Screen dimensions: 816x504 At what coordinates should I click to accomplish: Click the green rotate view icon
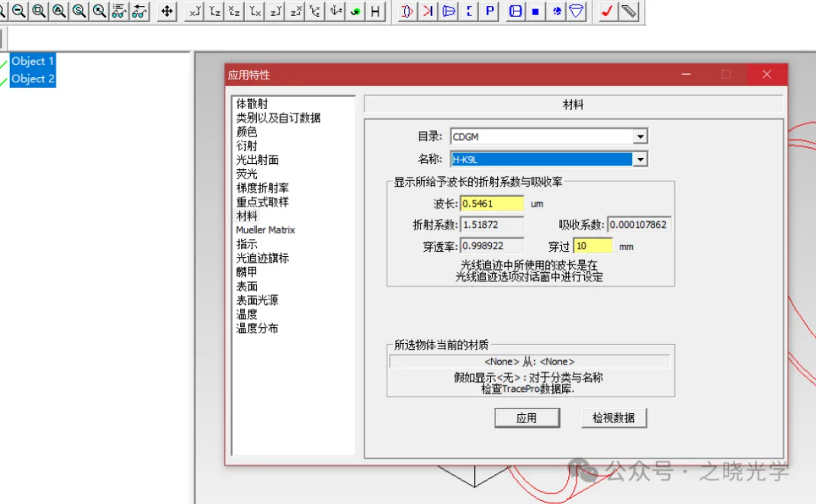[x=355, y=11]
